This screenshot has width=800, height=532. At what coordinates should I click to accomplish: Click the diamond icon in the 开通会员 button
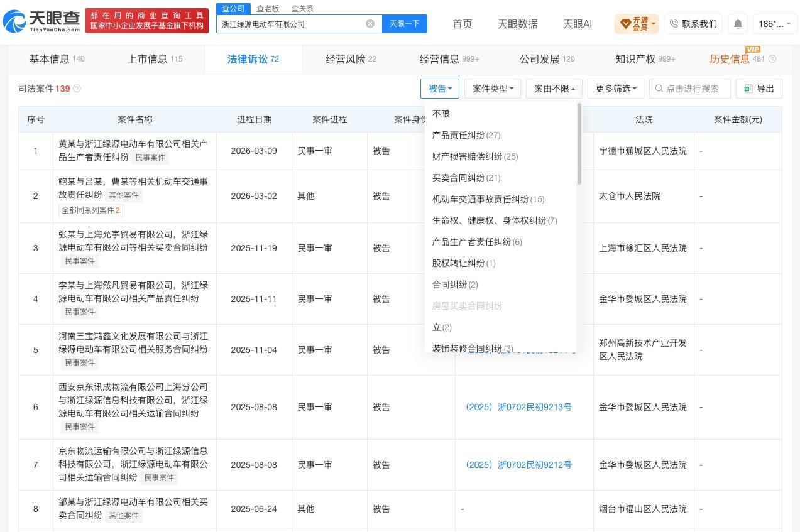pyautogui.click(x=625, y=24)
